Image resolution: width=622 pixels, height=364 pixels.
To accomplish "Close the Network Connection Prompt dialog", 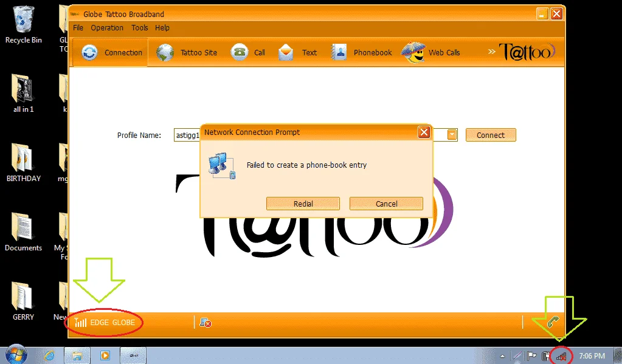I will click(424, 132).
